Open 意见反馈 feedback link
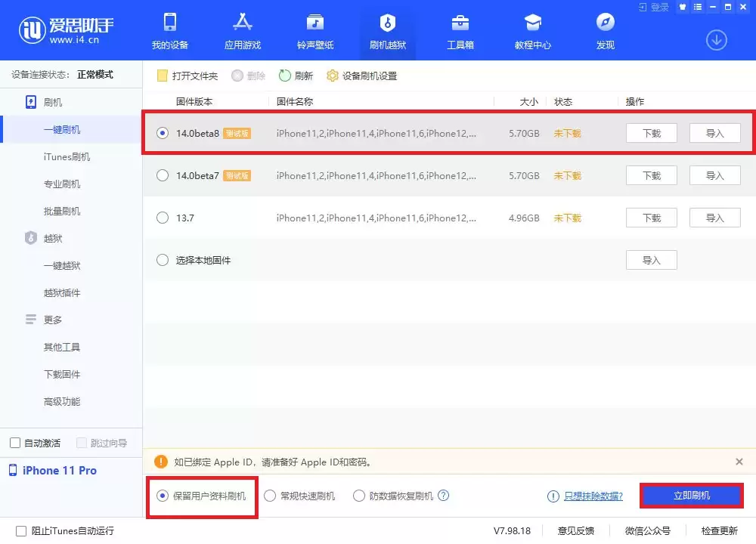756x544 pixels. 575,531
